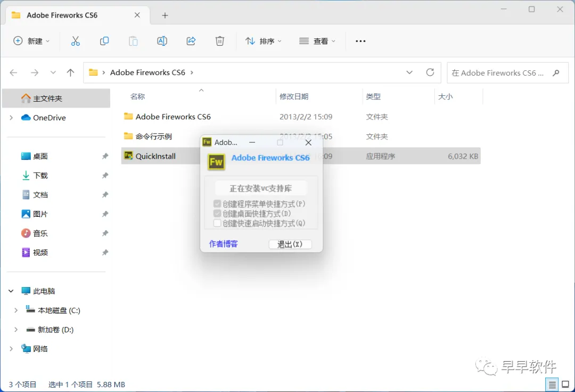Add a new tab with plus button
This screenshot has width=575, height=392.
pos(165,15)
